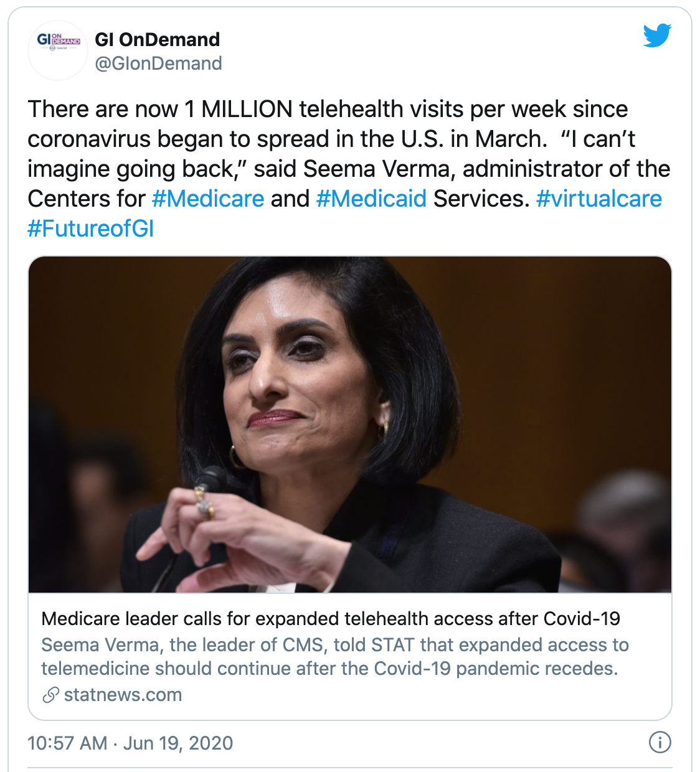Open the article photo in the card
The height and width of the screenshot is (772, 700).
(350, 423)
